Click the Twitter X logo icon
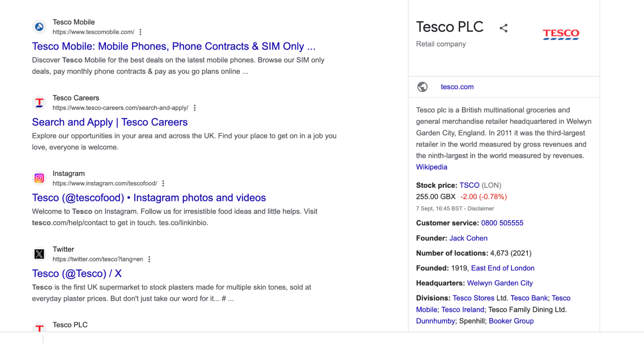 point(39,254)
